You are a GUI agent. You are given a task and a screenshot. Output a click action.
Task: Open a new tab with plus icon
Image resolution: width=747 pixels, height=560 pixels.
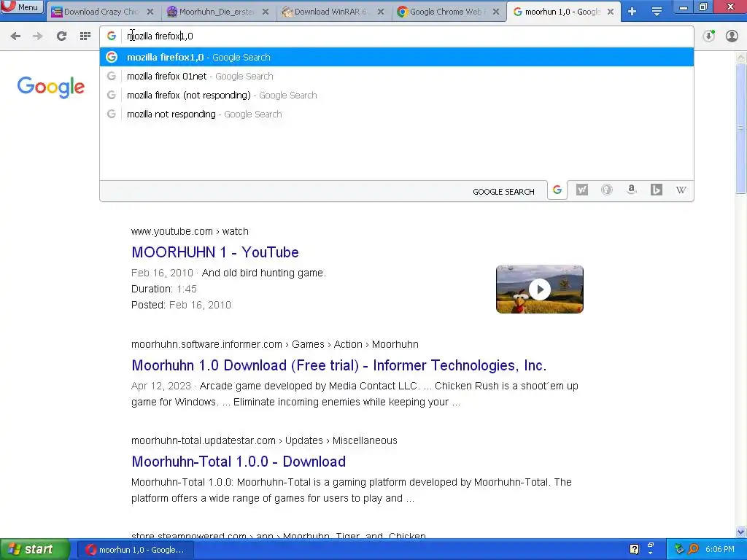[632, 12]
